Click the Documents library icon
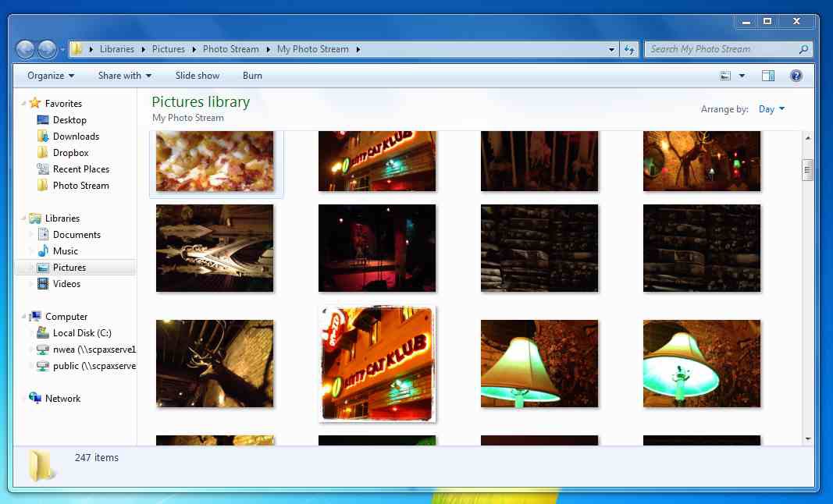The height and width of the screenshot is (504, 833). coord(43,234)
